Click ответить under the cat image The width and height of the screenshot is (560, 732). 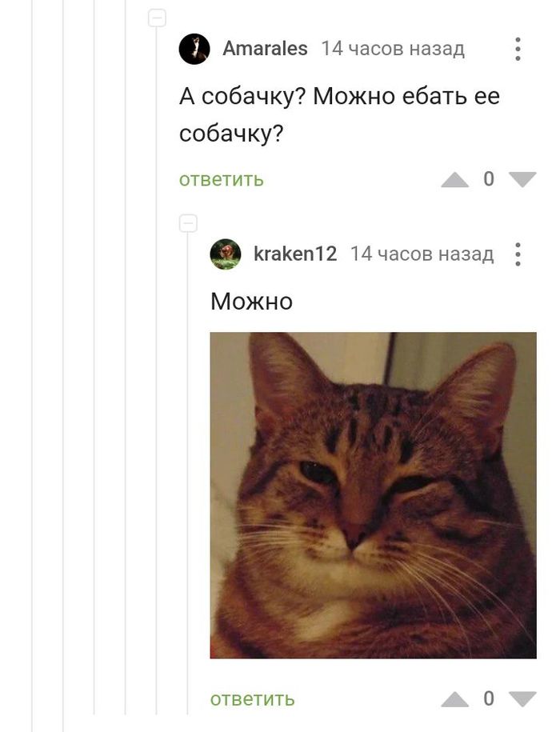coord(253,699)
